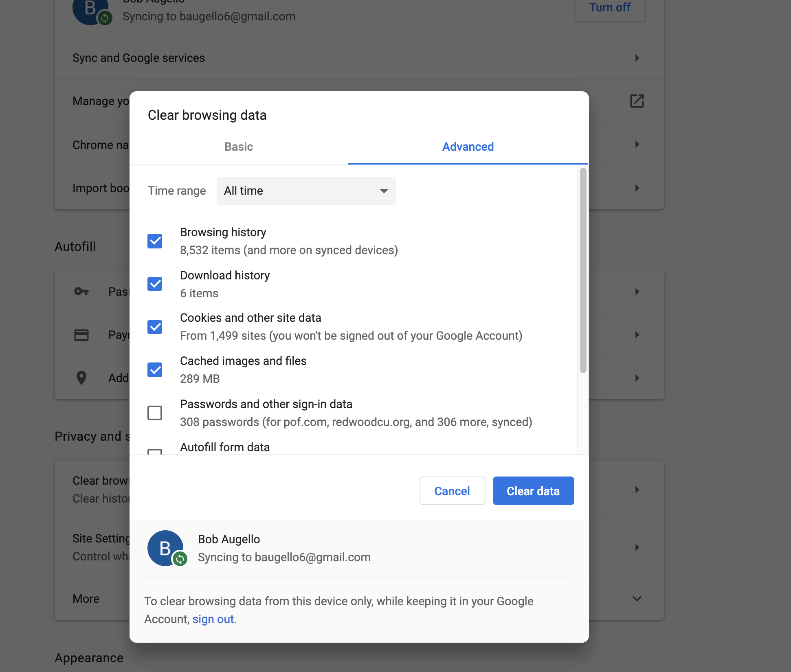Click the '289 MB' cache size text
Image resolution: width=791 pixels, height=672 pixels.
(200, 379)
